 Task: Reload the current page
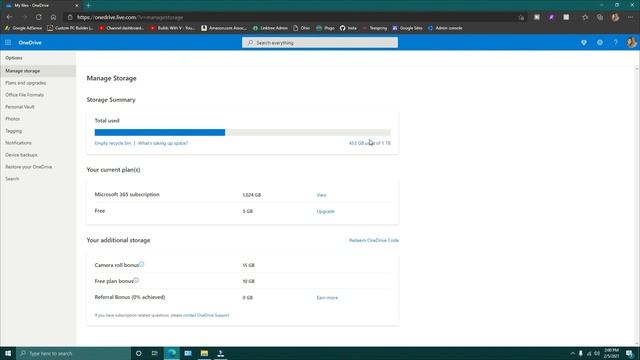point(39,17)
